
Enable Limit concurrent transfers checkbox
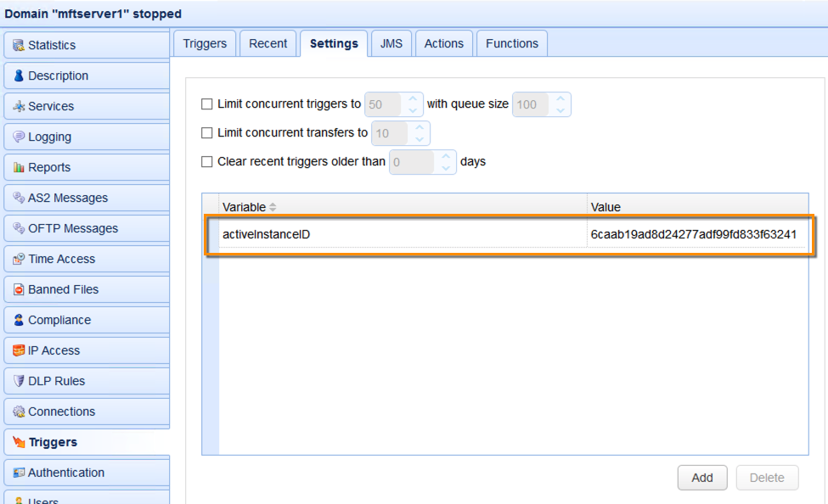coord(206,133)
